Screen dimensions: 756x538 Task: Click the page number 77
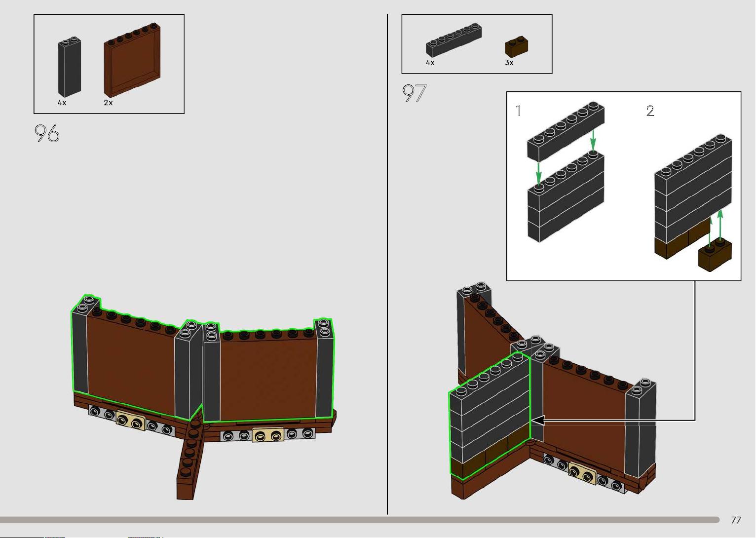click(736, 520)
